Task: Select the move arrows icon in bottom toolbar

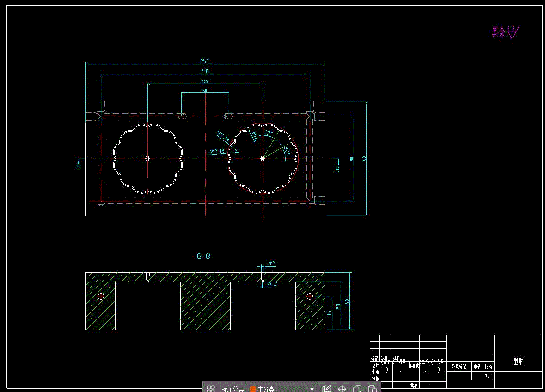Action: [342, 388]
